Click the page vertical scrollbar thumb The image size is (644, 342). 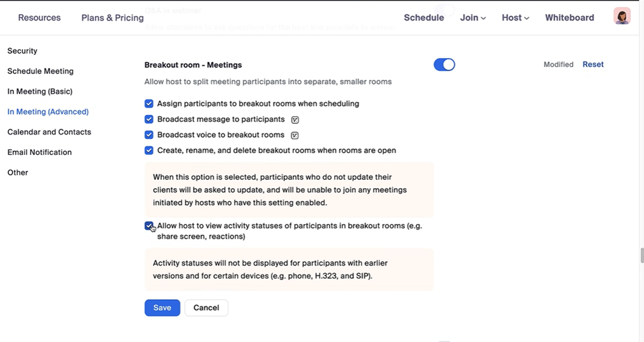click(641, 255)
